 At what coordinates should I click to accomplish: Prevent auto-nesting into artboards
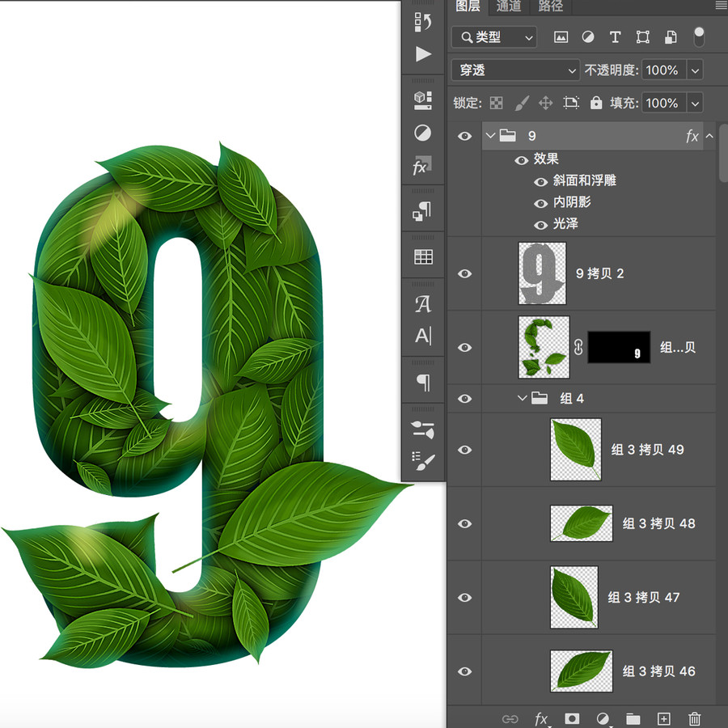(x=571, y=103)
